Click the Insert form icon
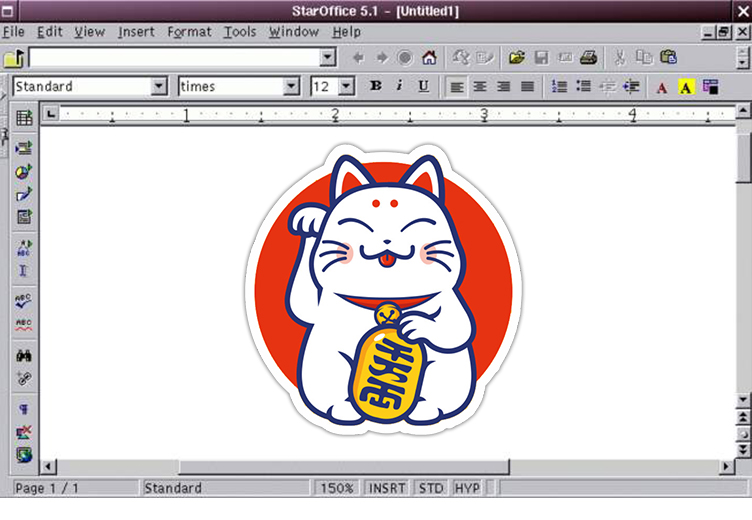 24,216
